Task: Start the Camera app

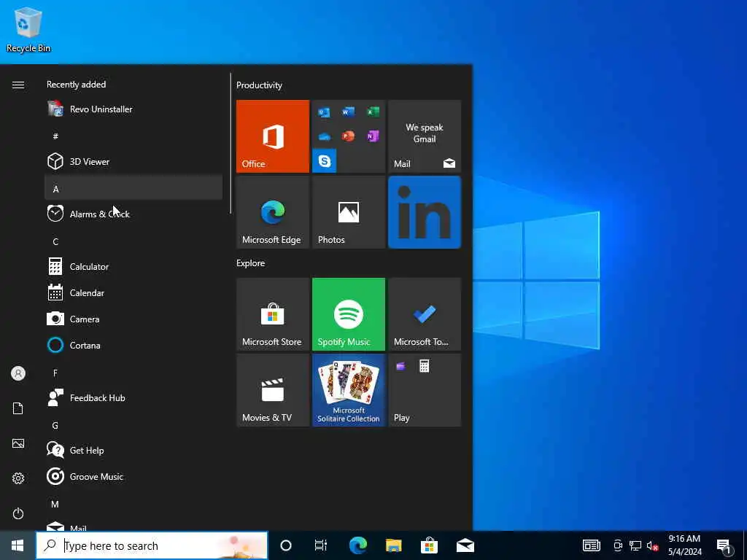Action: click(133, 319)
